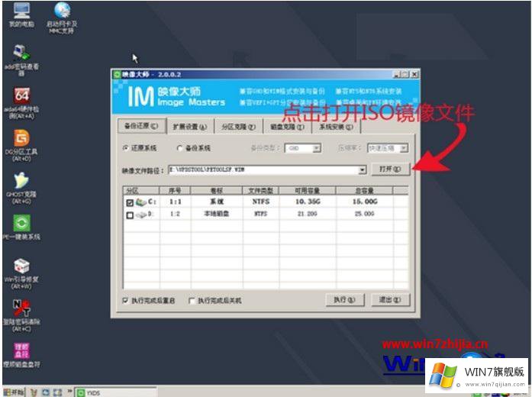
Task: Check the D: partition checkbox
Action: 130,215
